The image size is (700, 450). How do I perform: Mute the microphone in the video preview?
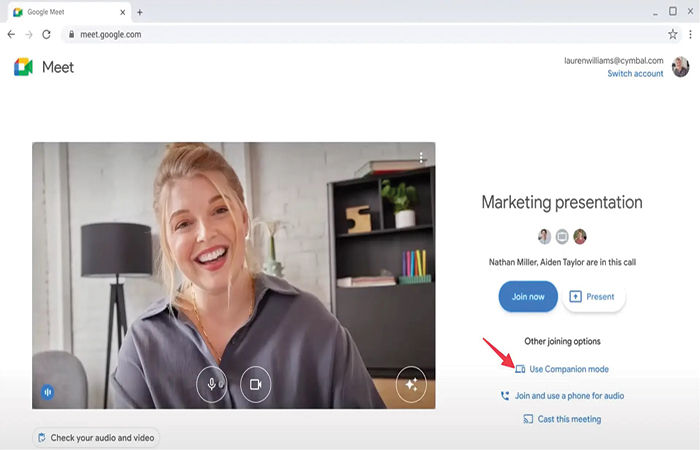pos(212,384)
